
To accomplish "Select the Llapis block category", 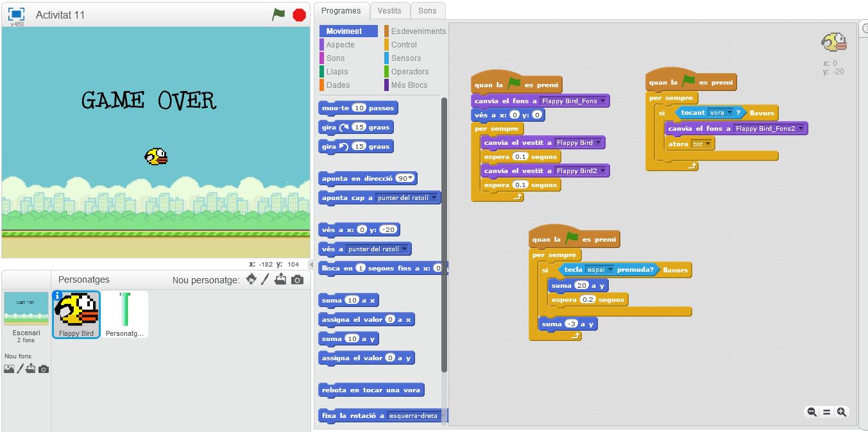I will [x=337, y=72].
